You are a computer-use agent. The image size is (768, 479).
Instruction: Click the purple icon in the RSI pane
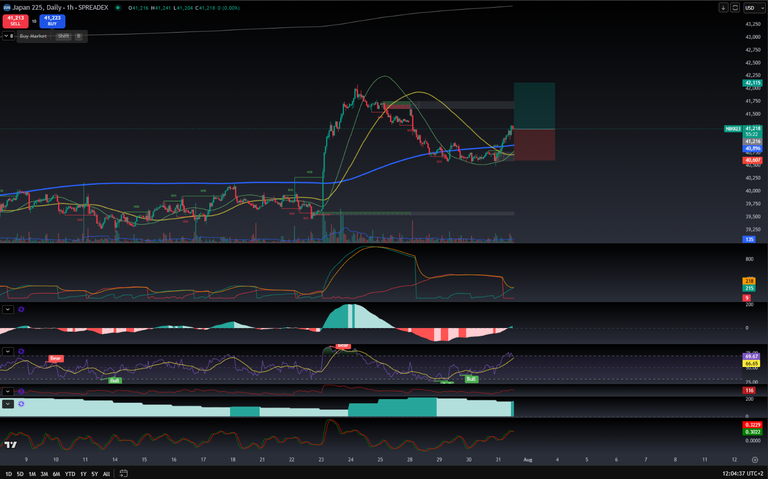click(22, 351)
